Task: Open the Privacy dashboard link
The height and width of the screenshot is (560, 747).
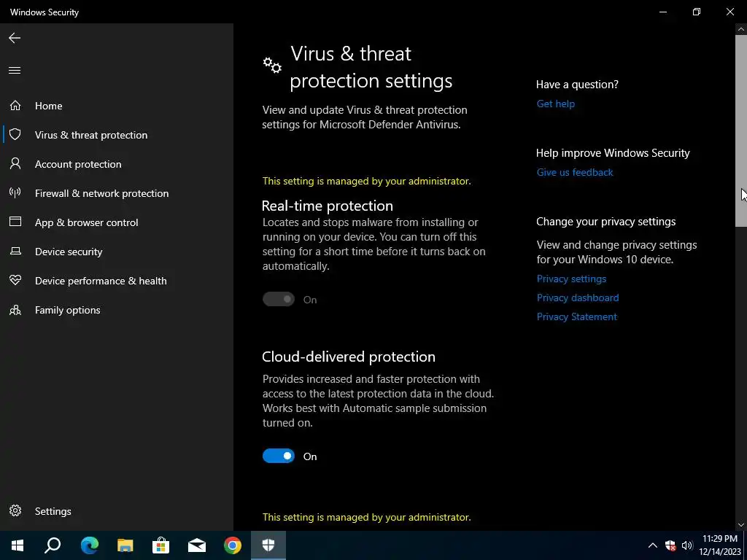Action: tap(578, 297)
